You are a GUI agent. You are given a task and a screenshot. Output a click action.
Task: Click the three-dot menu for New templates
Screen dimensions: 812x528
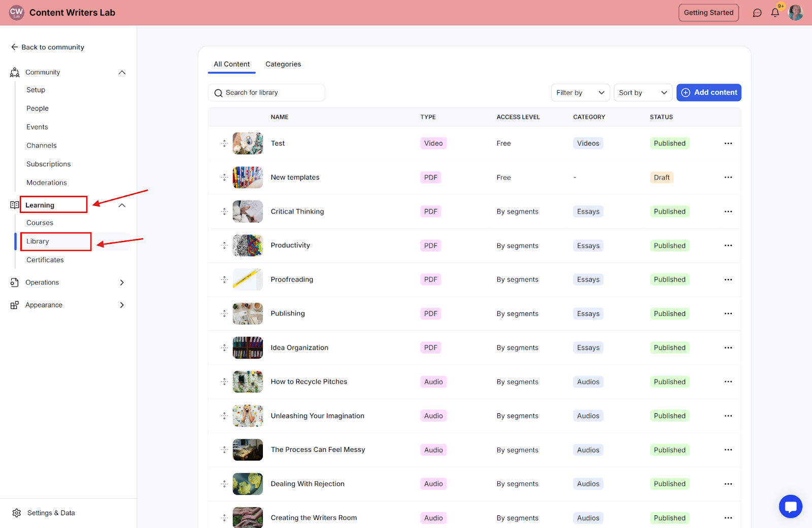pyautogui.click(x=728, y=178)
